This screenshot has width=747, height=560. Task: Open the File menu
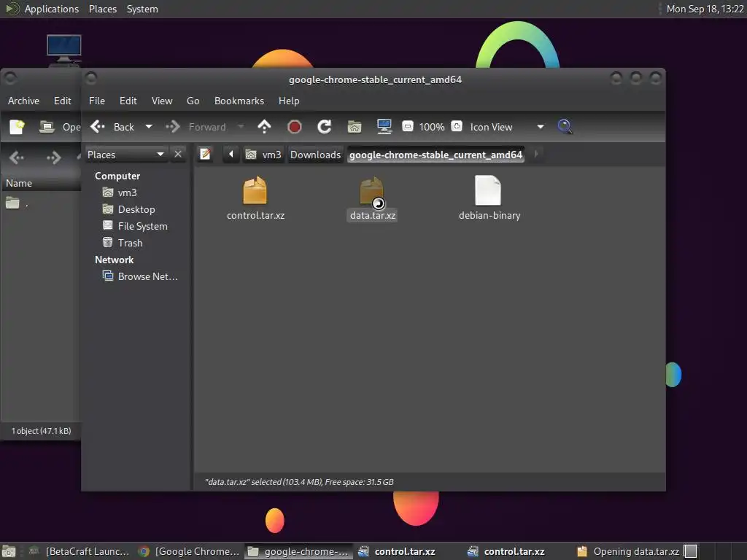(97, 101)
